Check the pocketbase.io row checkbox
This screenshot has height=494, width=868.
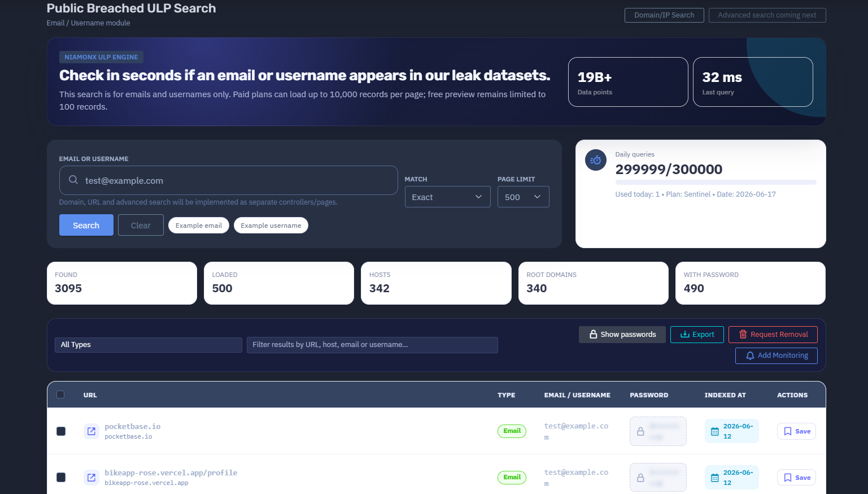pos(61,431)
